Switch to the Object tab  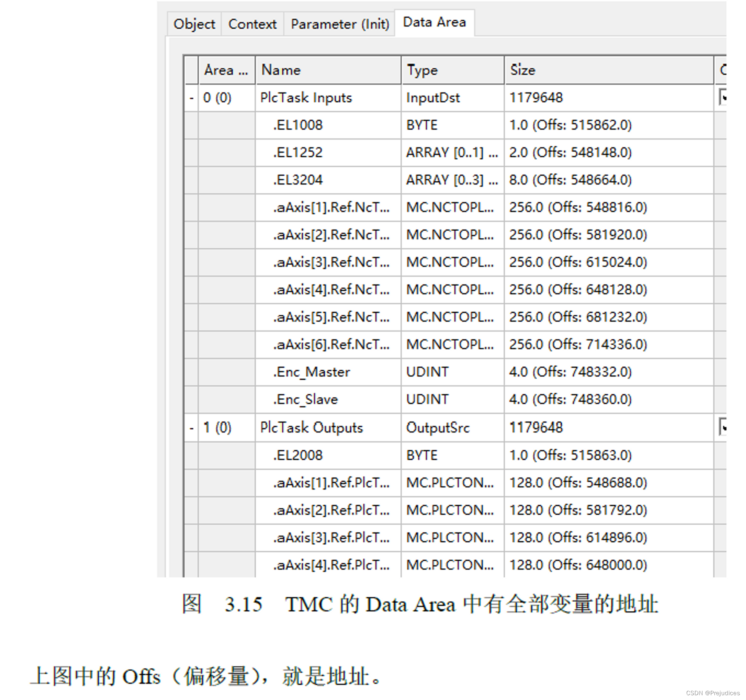[x=194, y=23]
